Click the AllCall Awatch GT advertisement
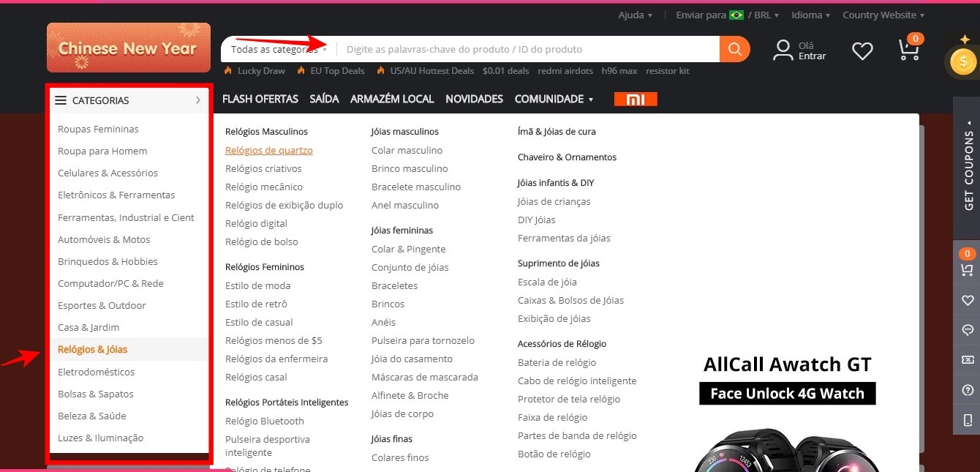 coord(788,411)
